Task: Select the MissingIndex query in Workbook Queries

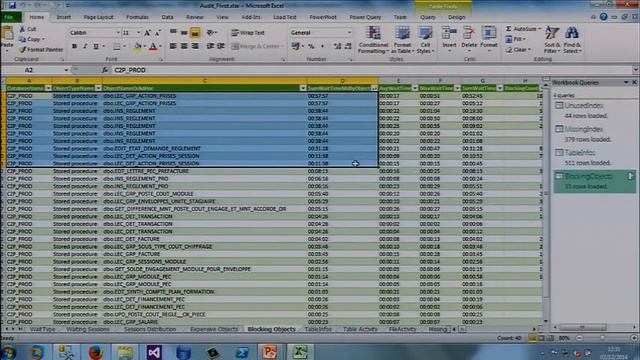Action: pyautogui.click(x=584, y=129)
